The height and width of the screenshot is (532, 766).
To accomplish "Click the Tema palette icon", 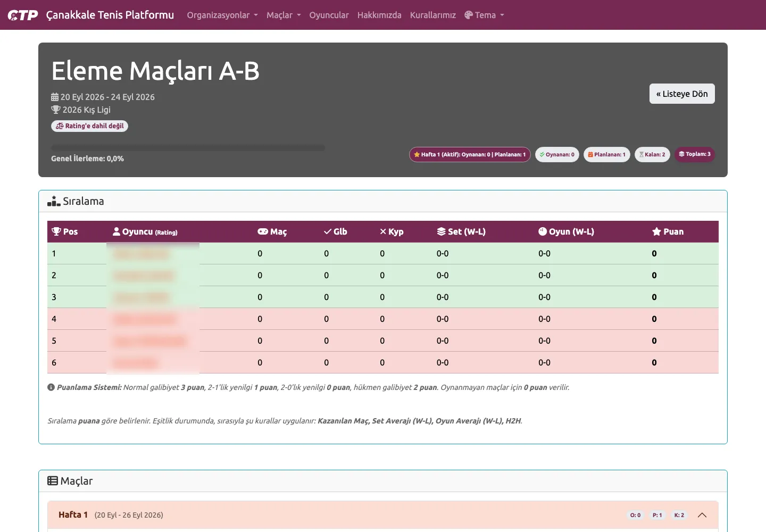I will (x=469, y=15).
